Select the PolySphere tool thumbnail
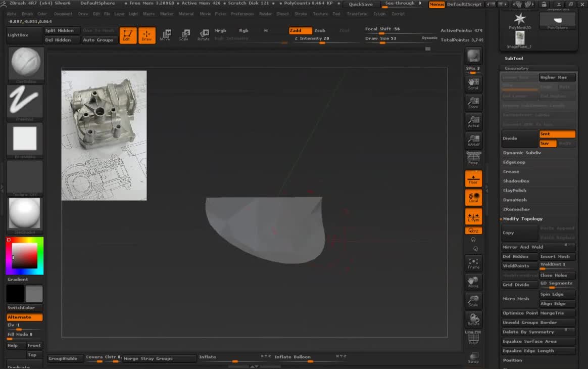The image size is (588, 369). [x=557, y=21]
